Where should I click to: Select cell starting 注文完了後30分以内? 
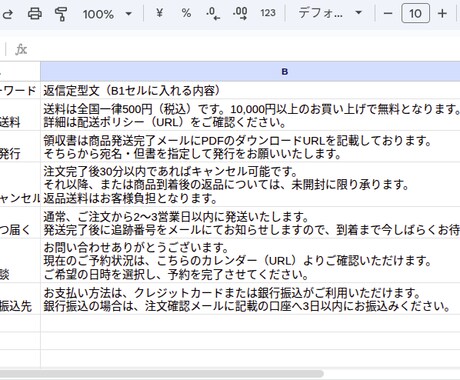point(250,184)
